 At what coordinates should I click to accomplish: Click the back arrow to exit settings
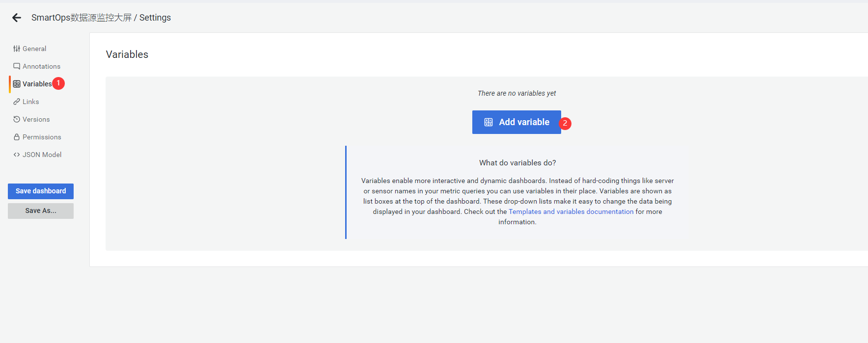(x=17, y=18)
